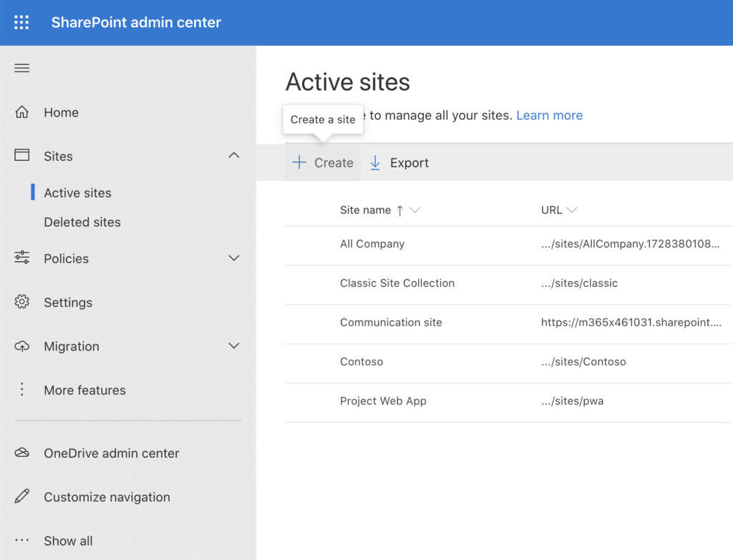This screenshot has width=733, height=560.
Task: Open the app launcher waffle icon
Action: tap(21, 23)
